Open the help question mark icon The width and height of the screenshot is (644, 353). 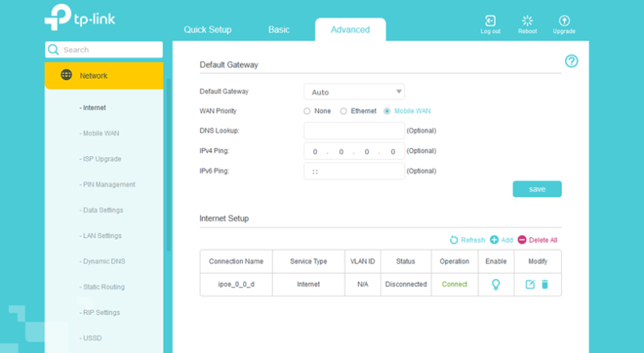[572, 61]
